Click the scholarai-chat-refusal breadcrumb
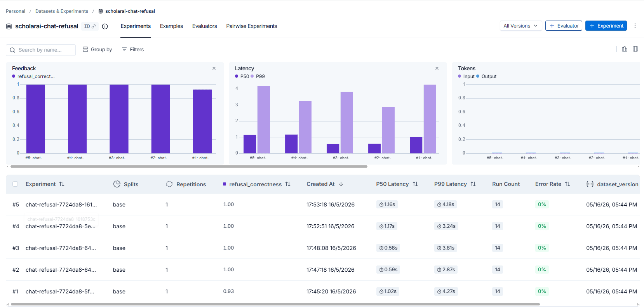 (127, 11)
